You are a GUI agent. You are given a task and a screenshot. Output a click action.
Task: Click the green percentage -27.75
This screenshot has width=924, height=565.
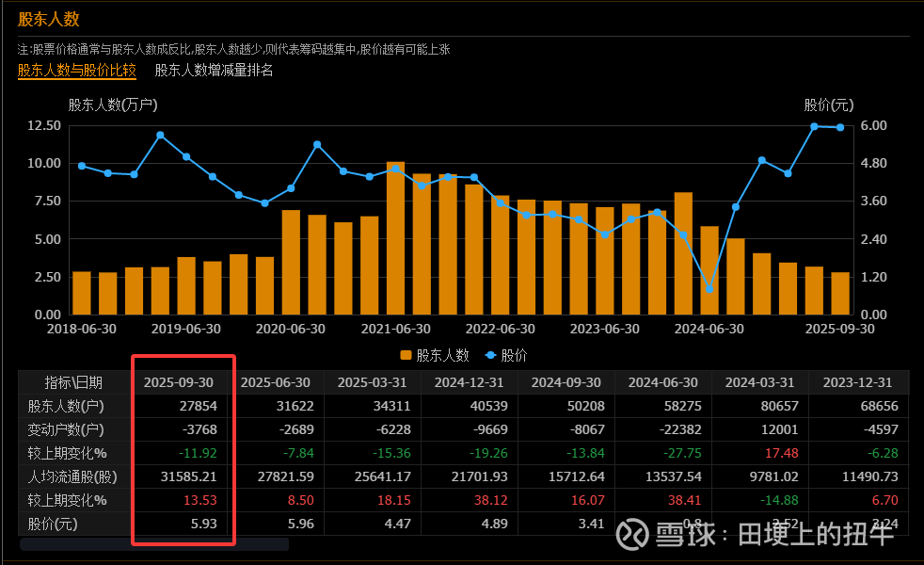[x=682, y=453]
